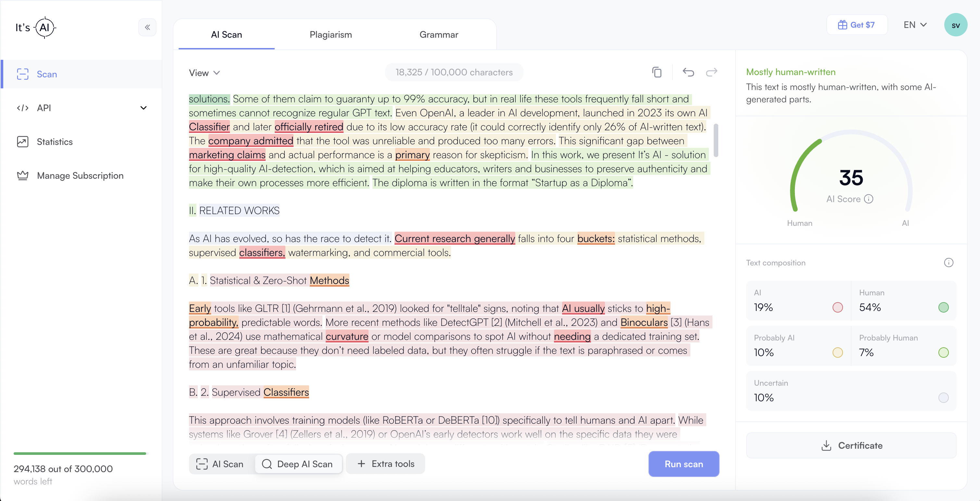Switch to the Grammar tab

[x=439, y=35]
